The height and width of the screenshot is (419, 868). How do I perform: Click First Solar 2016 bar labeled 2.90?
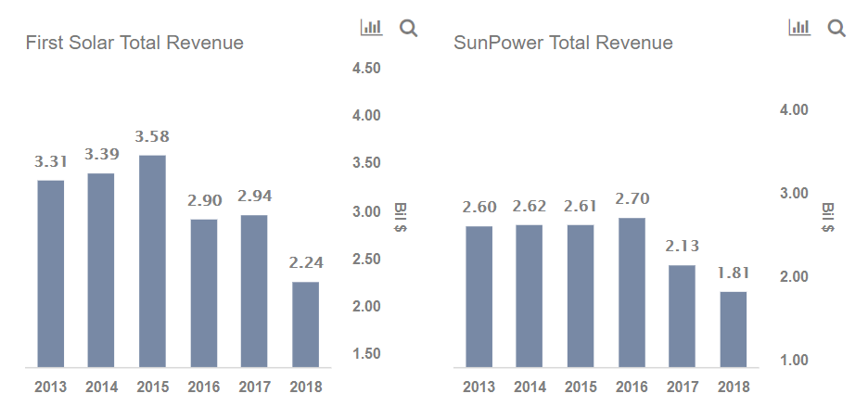coord(204,293)
